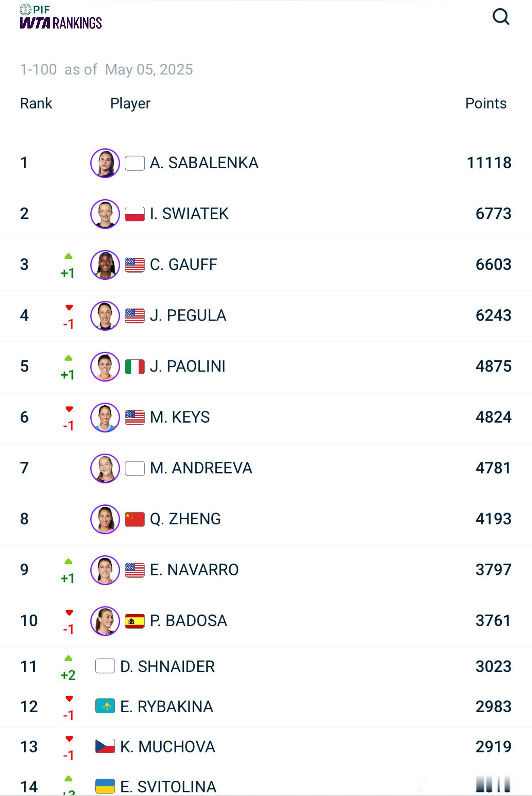Select E. Rybakina's Kazakhstan flag icon
The height and width of the screenshot is (796, 532).
[105, 706]
